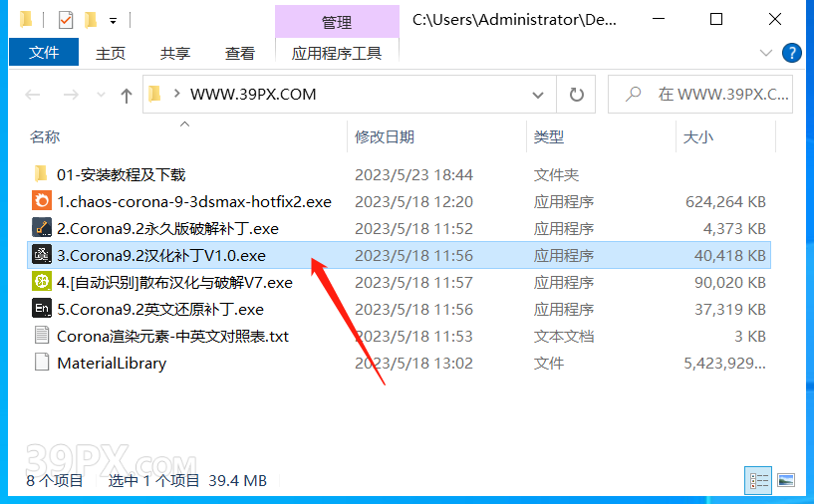Image resolution: width=814 pixels, height=504 pixels.
Task: Select 2.Corona9.2永久版破解补丁.exe file
Action: (167, 229)
